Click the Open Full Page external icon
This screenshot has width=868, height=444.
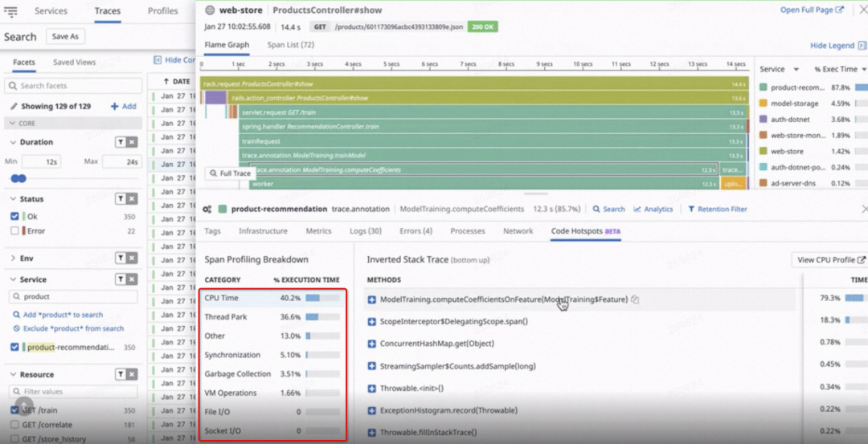840,10
